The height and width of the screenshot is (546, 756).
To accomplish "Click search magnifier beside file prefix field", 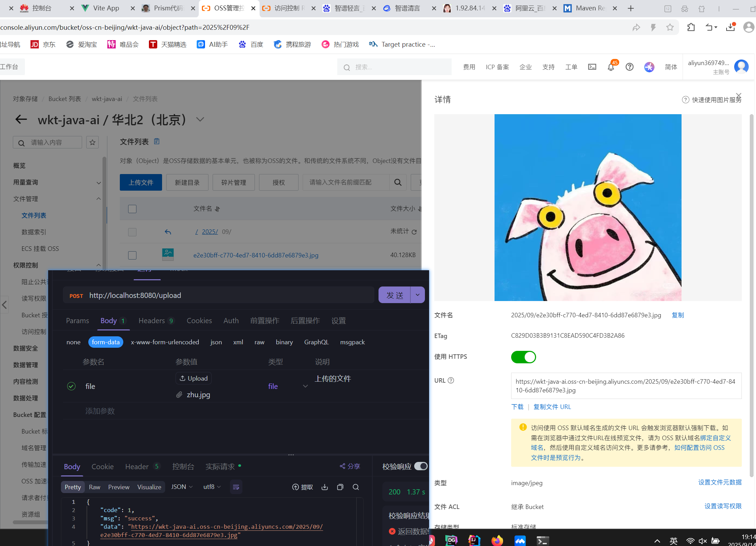I will click(x=398, y=182).
